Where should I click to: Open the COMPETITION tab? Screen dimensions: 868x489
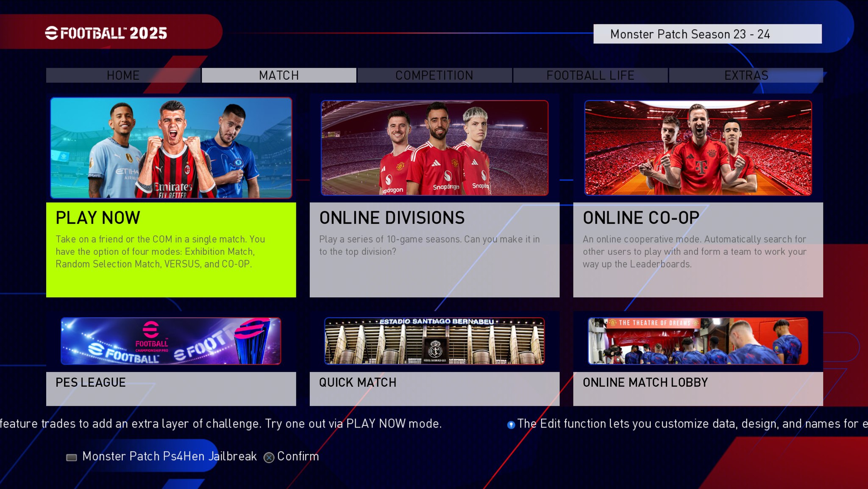point(434,75)
